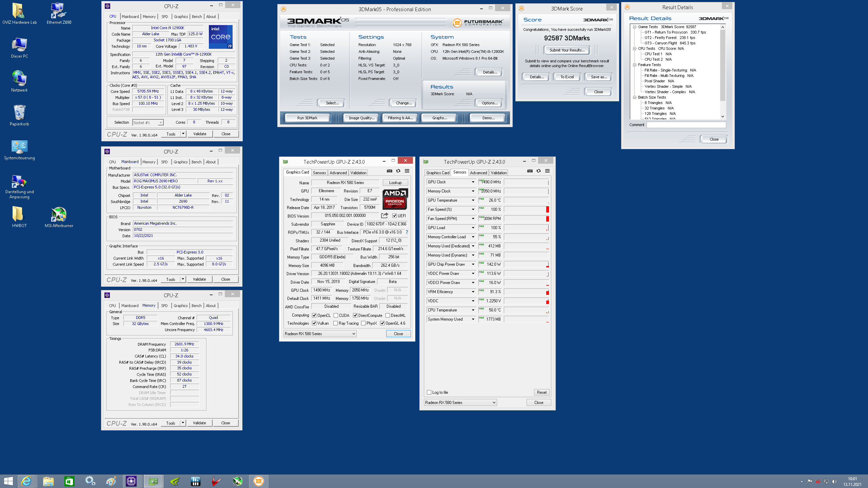Open the hamburger menu in GPU-Z Graphics Card window
868x488 pixels.
point(407,171)
